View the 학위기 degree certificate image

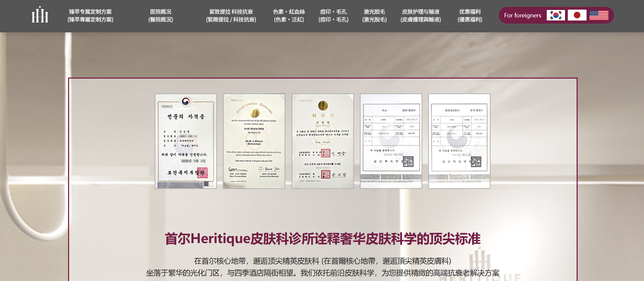click(x=323, y=141)
